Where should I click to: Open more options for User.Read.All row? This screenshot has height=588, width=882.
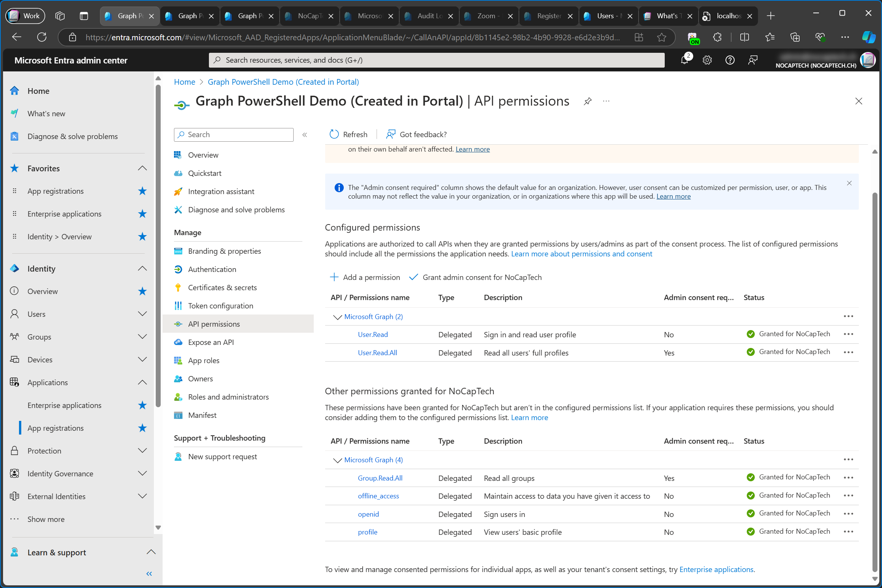pos(848,352)
